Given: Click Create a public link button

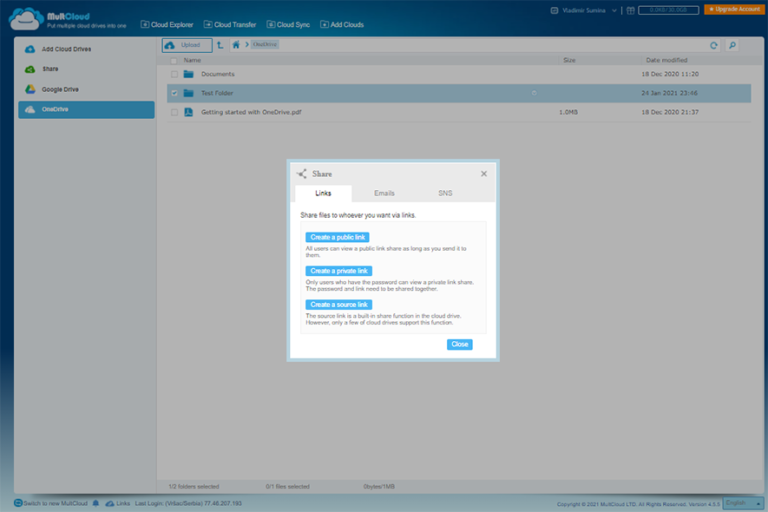Looking at the screenshot, I should coord(337,237).
